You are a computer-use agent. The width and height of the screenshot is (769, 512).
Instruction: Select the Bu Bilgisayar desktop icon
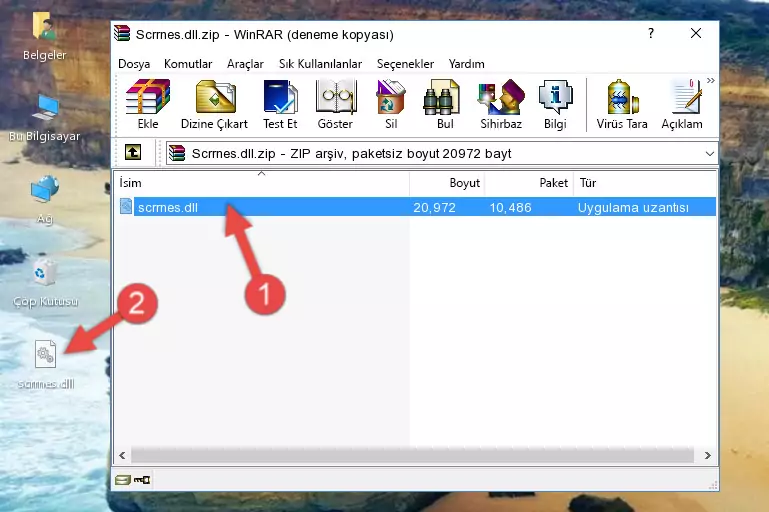(x=45, y=118)
